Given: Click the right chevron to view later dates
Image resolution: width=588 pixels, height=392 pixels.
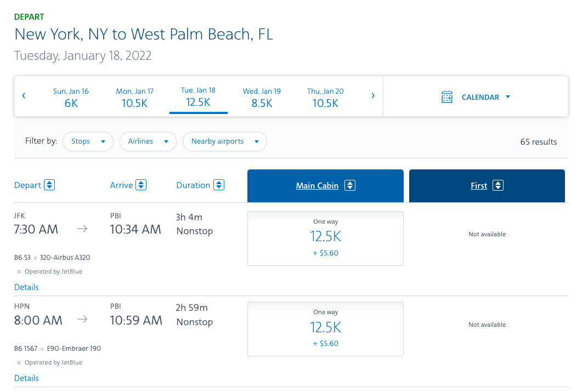Looking at the screenshot, I should (x=373, y=95).
